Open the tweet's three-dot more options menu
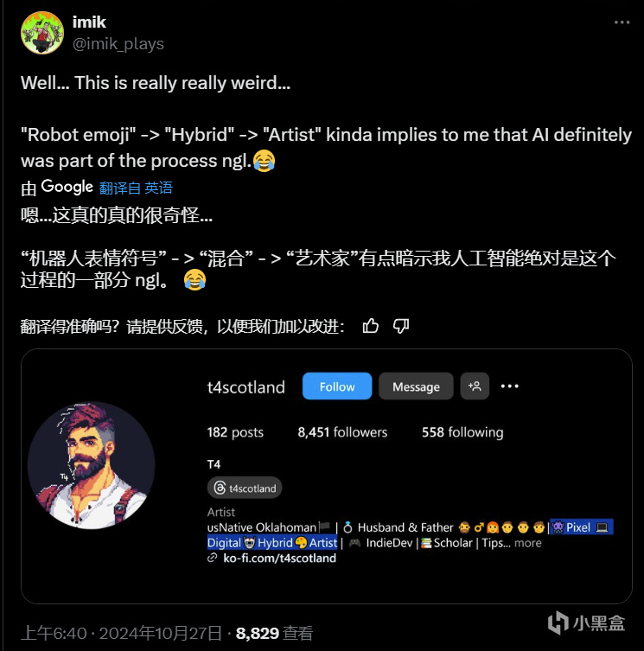 622,22
